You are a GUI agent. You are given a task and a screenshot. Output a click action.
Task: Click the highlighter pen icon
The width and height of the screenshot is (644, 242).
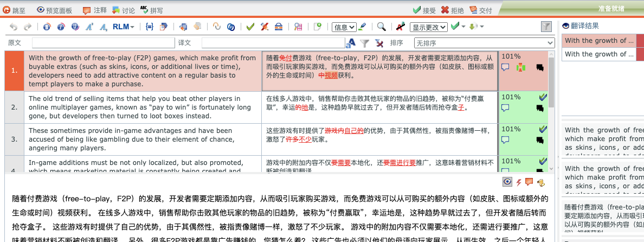click(362, 27)
